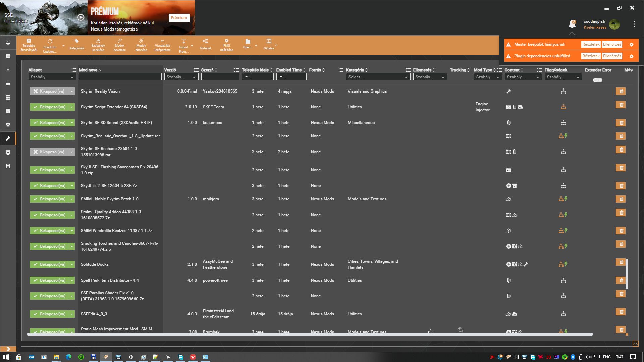Expand state options arrow for Solitude Docks

tap(72, 264)
